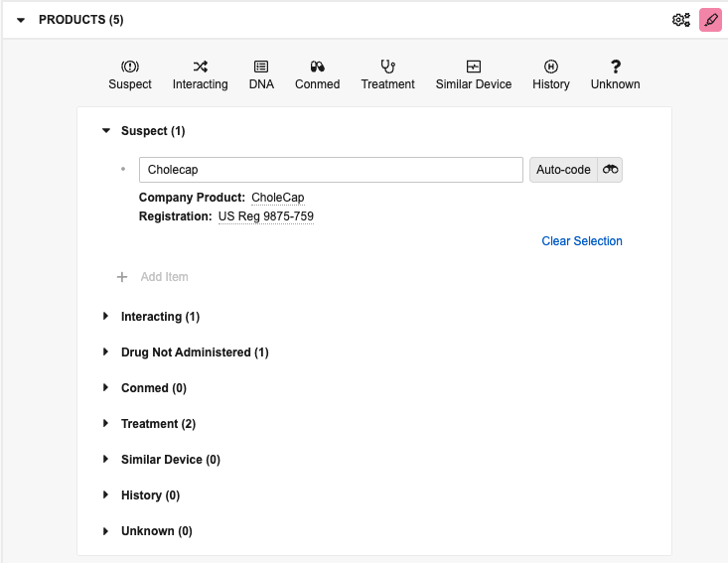Collapse the PRODUCTS (5) section
Viewport: 728px width, 563px height.
[x=21, y=20]
